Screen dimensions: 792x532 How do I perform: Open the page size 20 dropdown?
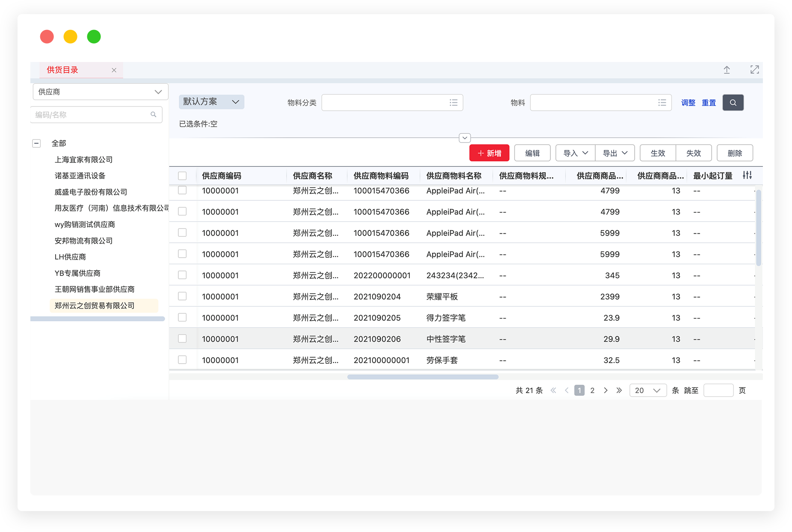click(648, 390)
